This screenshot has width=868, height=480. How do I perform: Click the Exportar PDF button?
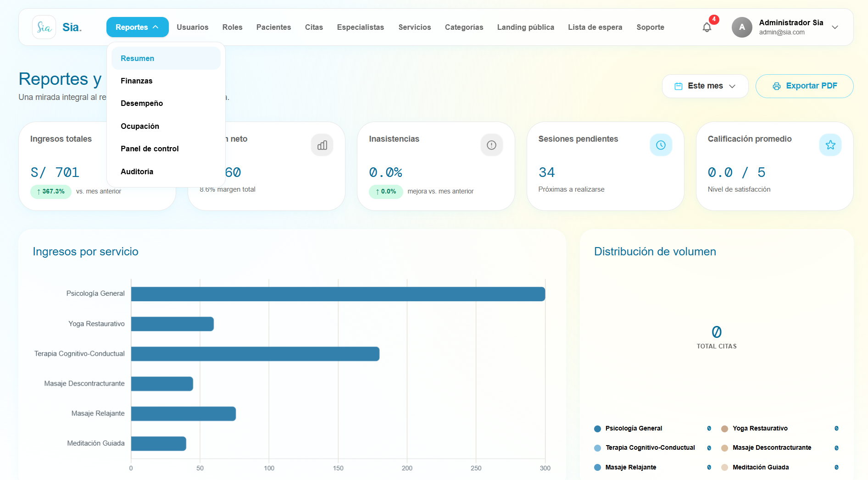click(x=804, y=86)
